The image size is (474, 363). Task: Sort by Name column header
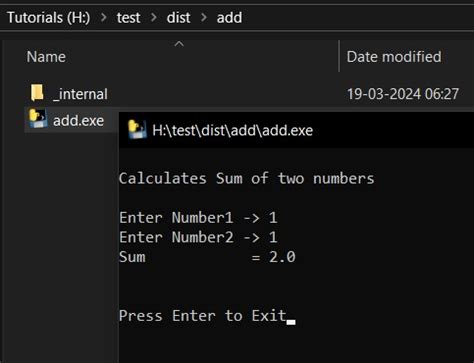(x=46, y=57)
